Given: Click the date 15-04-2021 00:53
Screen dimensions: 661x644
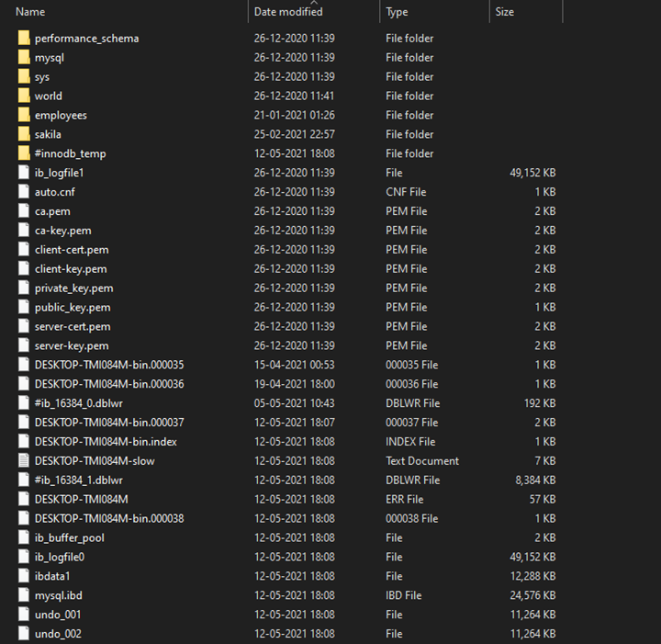Looking at the screenshot, I should pyautogui.click(x=295, y=365).
